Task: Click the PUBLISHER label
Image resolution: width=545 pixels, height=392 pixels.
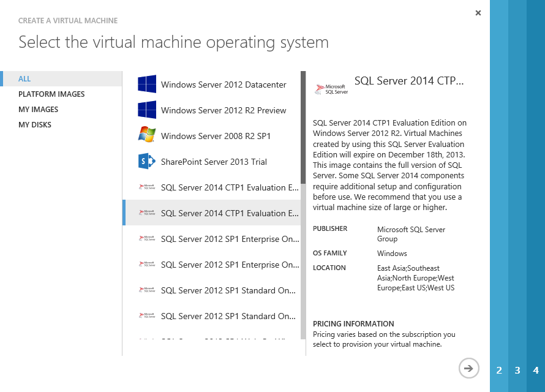Action: 330,228
